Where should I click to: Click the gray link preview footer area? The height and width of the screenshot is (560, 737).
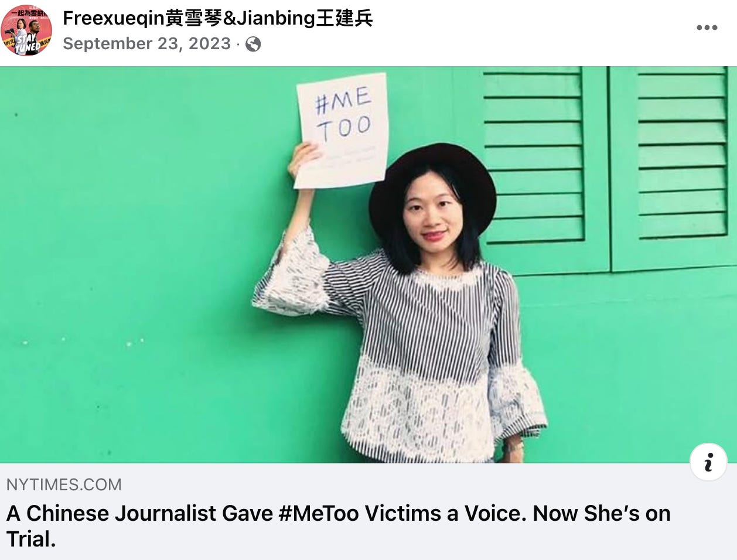[x=368, y=511]
